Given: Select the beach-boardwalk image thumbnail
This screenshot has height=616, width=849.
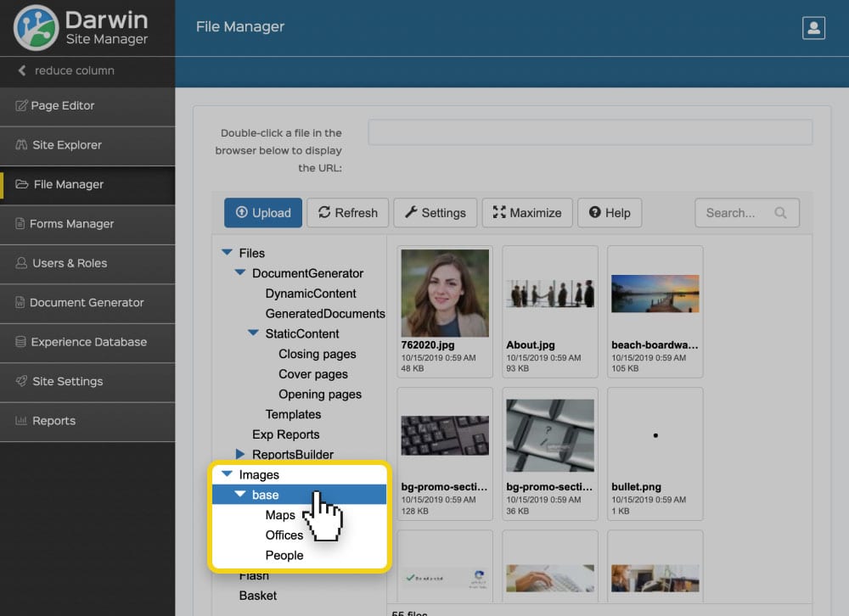Looking at the screenshot, I should tap(655, 294).
